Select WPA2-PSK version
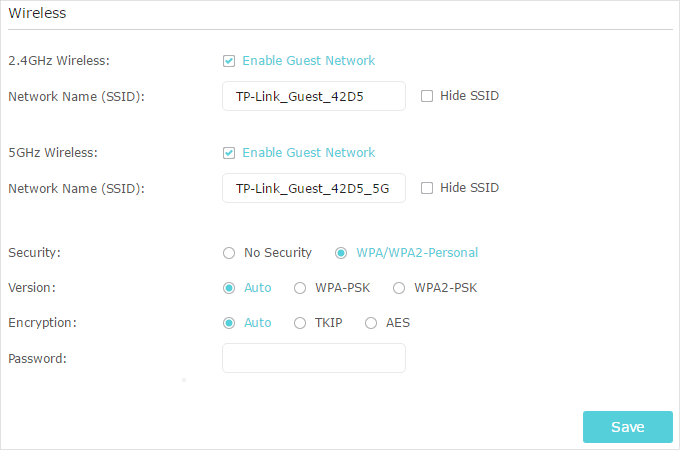680x450 pixels. pos(399,288)
